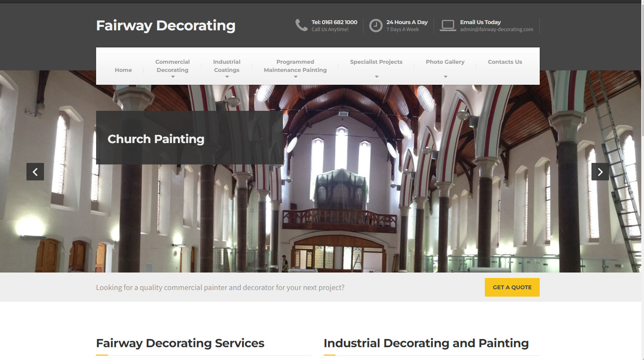Open the next slide using the forward chevron
The width and height of the screenshot is (644, 360).
coord(600,171)
